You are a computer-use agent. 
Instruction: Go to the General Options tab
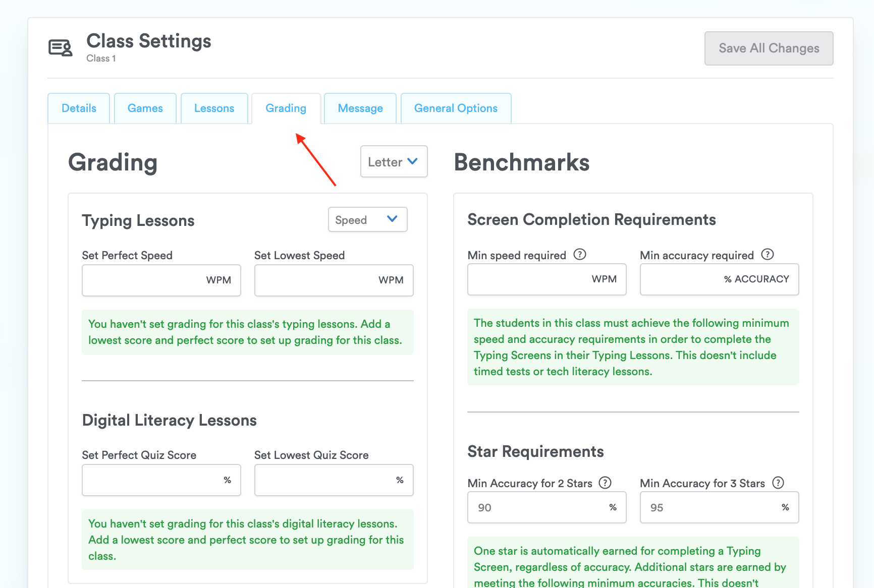[455, 108]
